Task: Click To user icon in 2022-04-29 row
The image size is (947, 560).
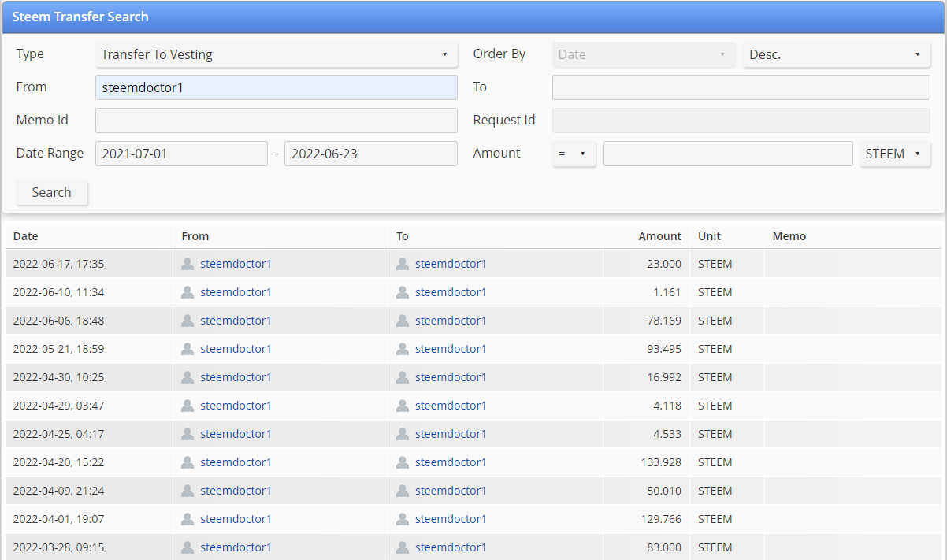Action: [x=403, y=406]
